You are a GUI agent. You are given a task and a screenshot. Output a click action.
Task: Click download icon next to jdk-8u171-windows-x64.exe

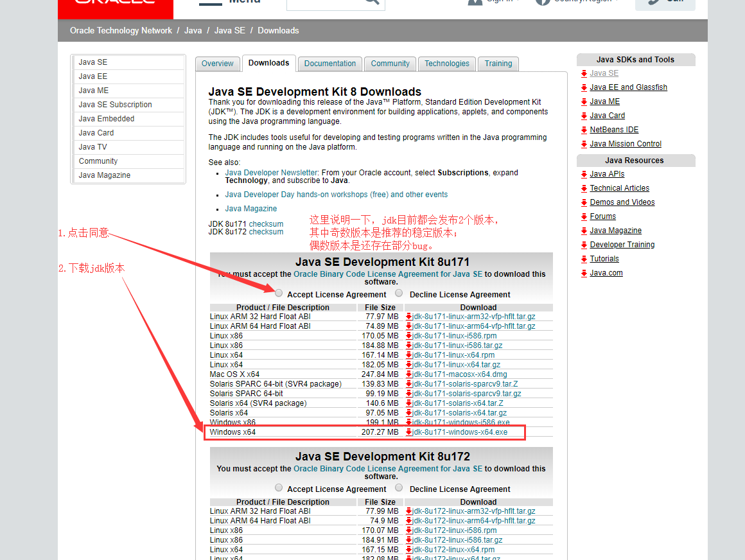tap(408, 432)
